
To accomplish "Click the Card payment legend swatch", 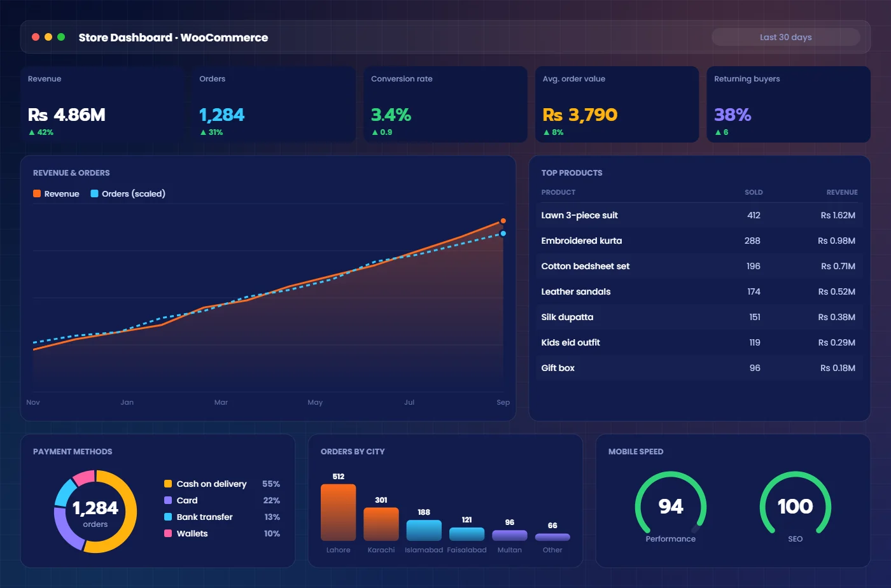I will click(x=168, y=500).
